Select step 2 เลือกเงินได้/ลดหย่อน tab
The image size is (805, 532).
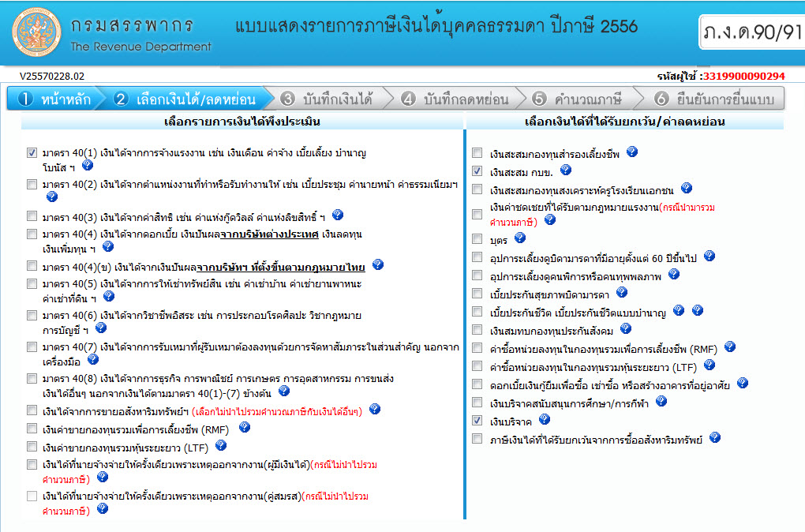coord(188,99)
